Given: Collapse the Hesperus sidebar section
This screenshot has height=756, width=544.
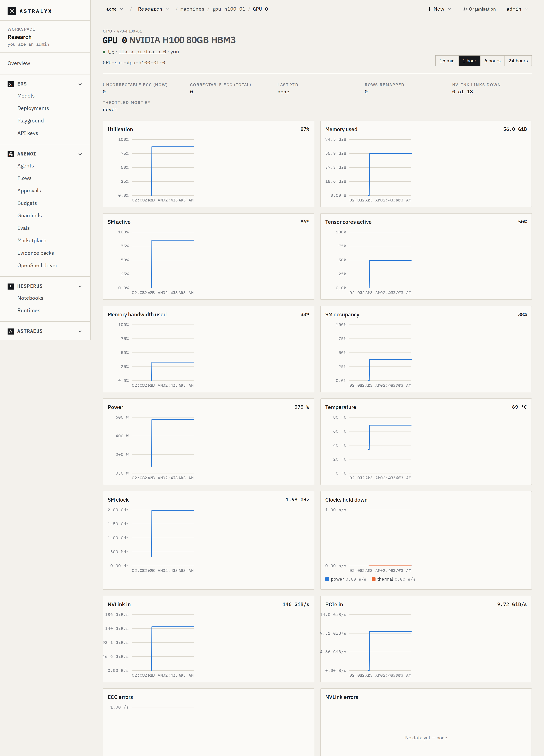Looking at the screenshot, I should [80, 286].
